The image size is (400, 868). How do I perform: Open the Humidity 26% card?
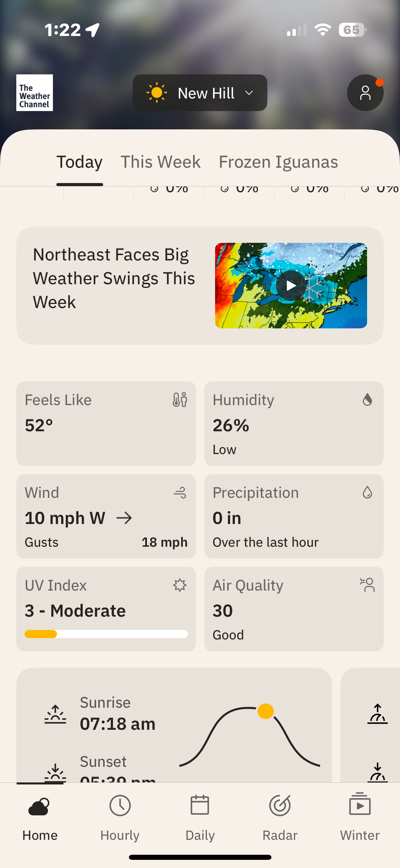pyautogui.click(x=294, y=423)
